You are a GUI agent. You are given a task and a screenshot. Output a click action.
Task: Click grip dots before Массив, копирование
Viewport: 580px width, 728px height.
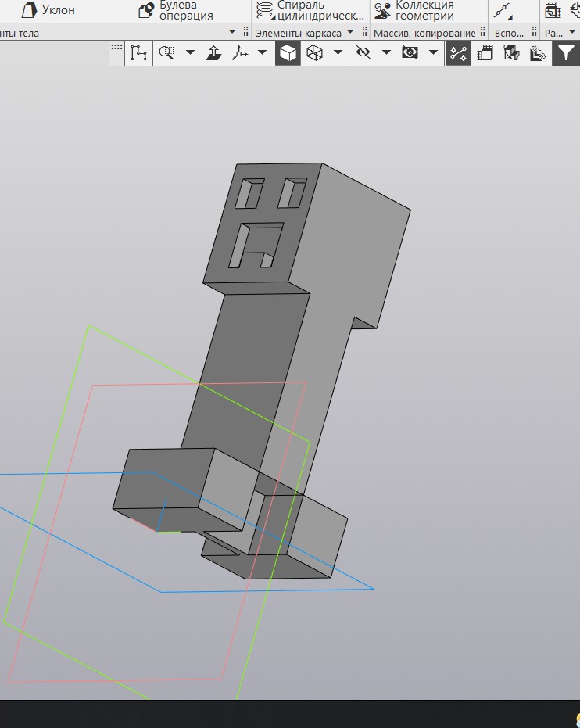(x=365, y=32)
